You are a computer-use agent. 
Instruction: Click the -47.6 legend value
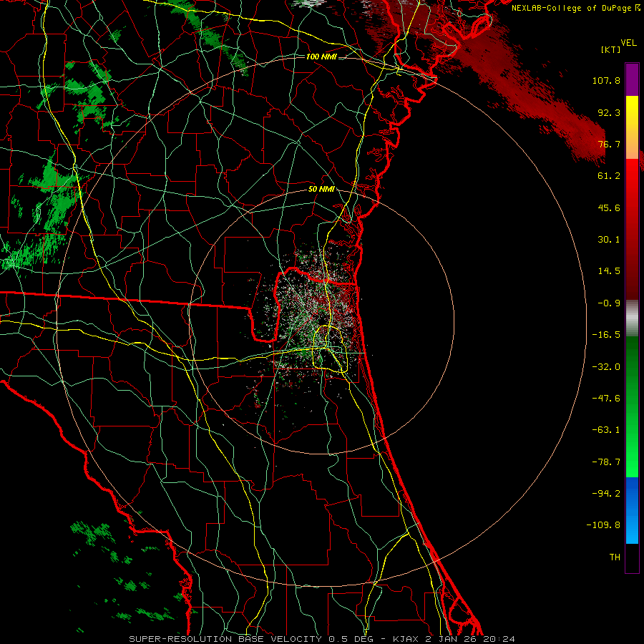(606, 399)
